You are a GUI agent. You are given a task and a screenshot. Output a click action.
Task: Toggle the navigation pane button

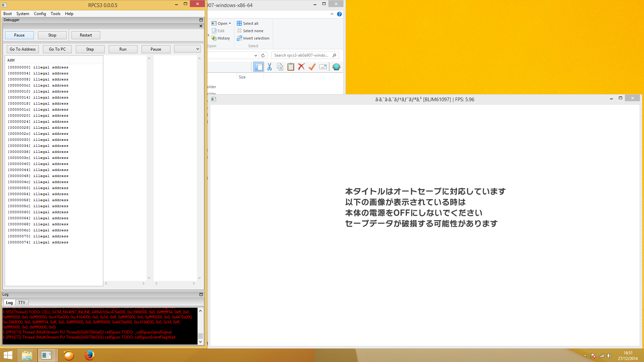259,67
